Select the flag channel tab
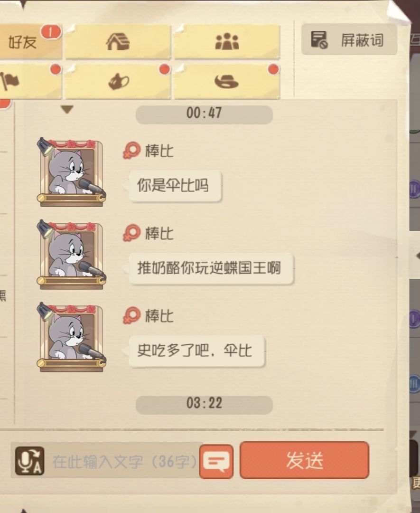This screenshot has width=420, height=513. 30,82
